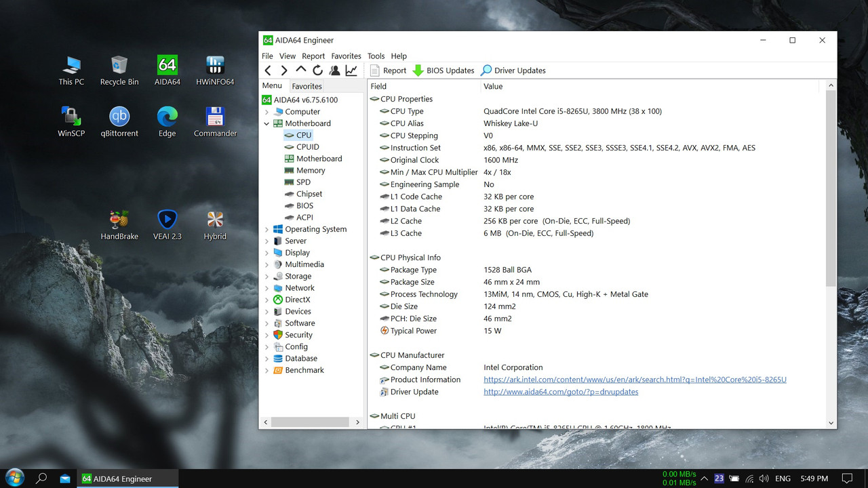Select the Edge desktop icon

tap(167, 122)
